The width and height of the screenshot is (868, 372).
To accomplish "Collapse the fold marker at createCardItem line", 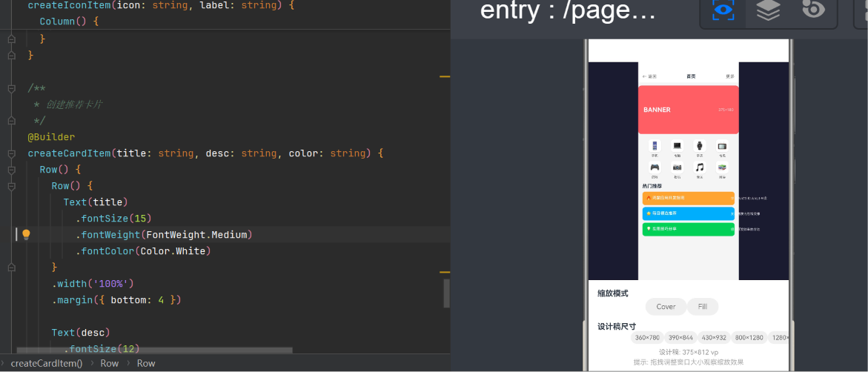I will pos(10,153).
